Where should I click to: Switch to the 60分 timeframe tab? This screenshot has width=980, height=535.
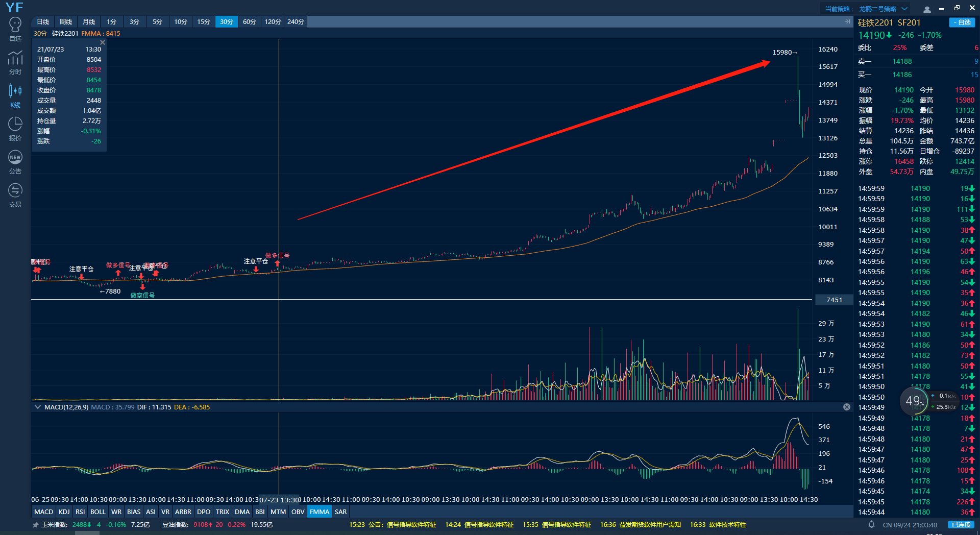point(249,22)
